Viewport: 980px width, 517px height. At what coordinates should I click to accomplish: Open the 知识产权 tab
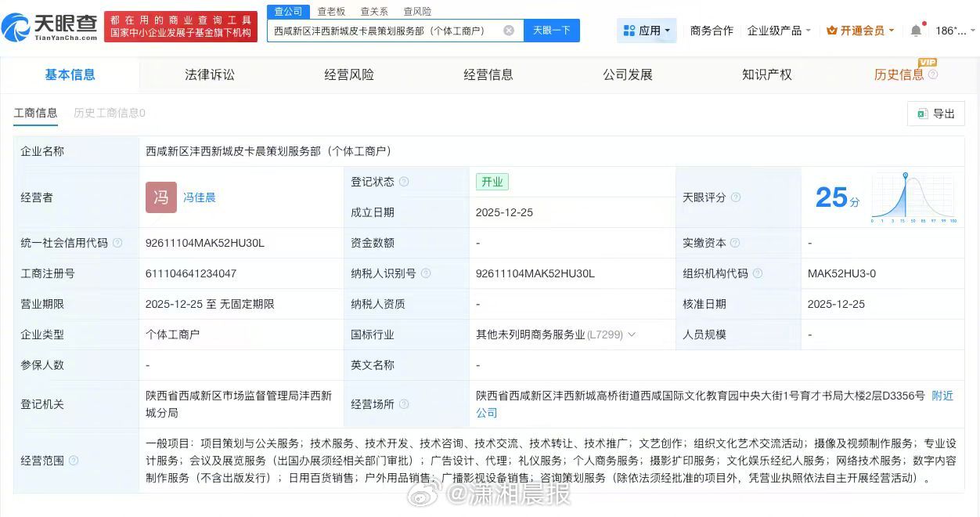[x=766, y=74]
